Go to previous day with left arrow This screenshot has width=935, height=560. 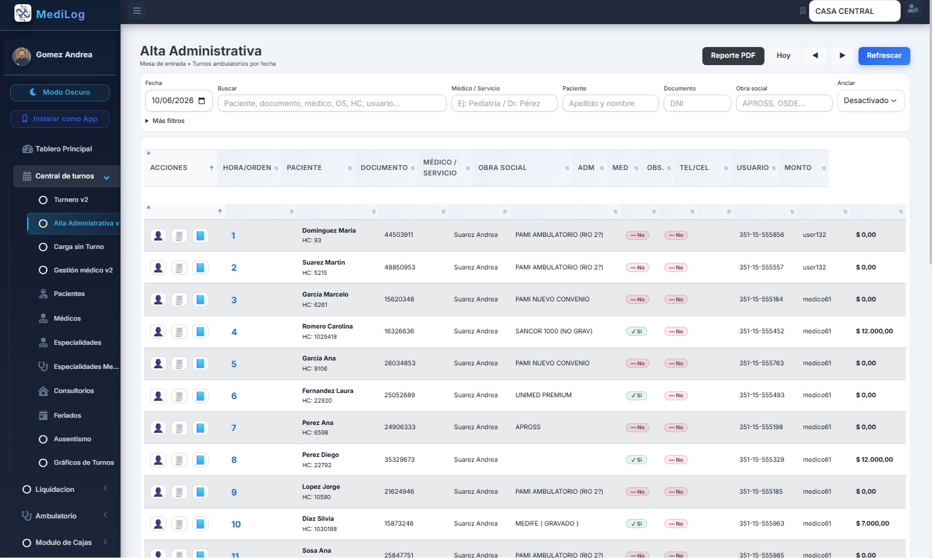[815, 55]
